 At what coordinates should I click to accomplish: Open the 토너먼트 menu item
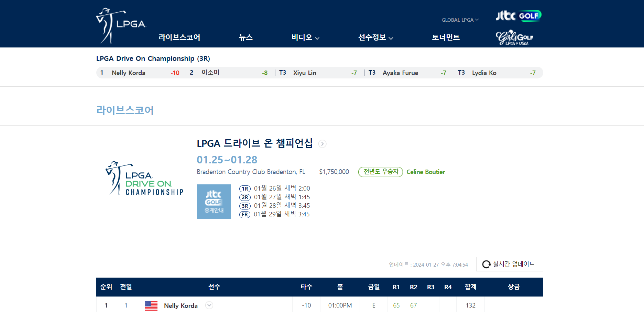(x=446, y=37)
